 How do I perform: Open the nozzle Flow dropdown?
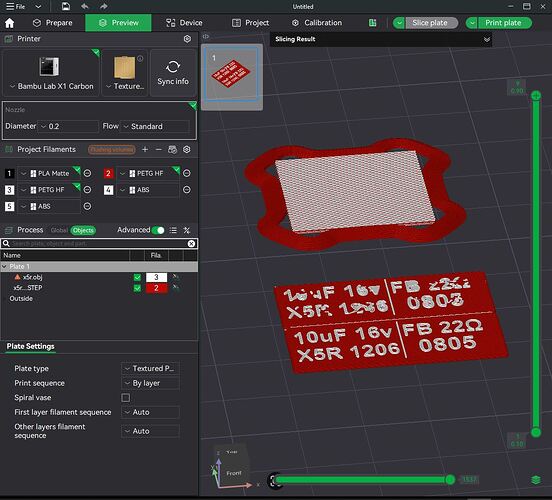tap(155, 126)
